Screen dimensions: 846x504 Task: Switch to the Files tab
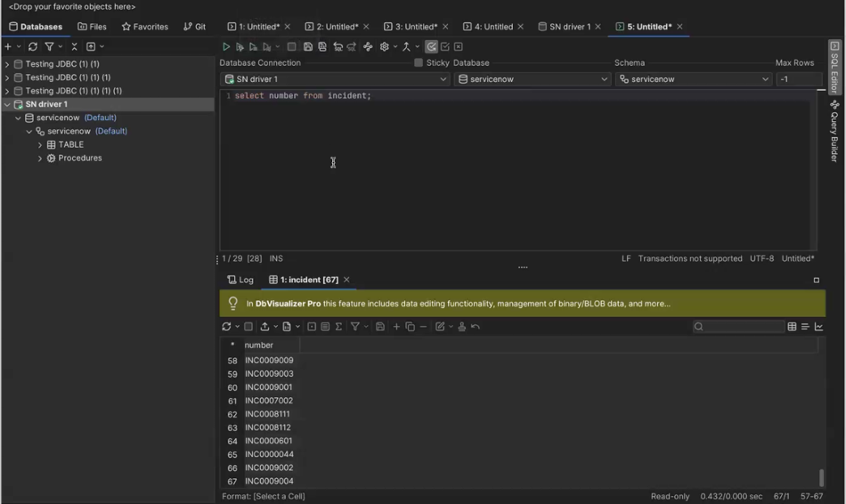pos(92,27)
